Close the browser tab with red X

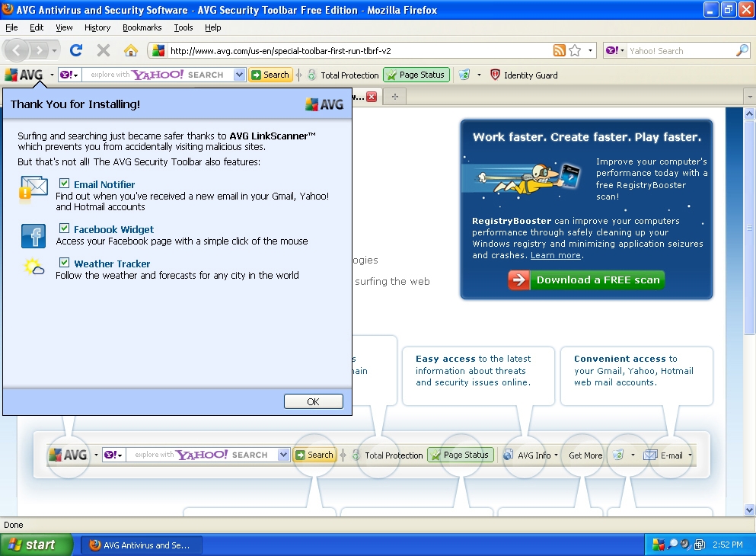(372, 97)
